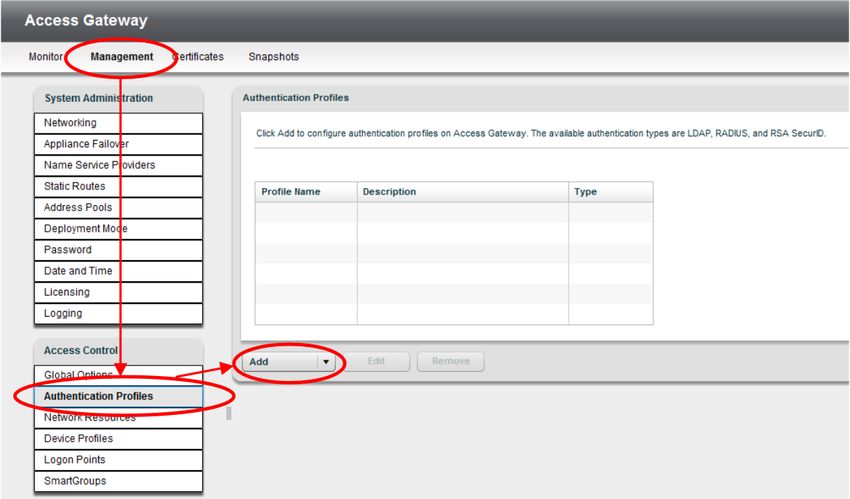This screenshot has height=499, width=850.
Task: Sort by Profile Name column header
Action: tap(306, 192)
